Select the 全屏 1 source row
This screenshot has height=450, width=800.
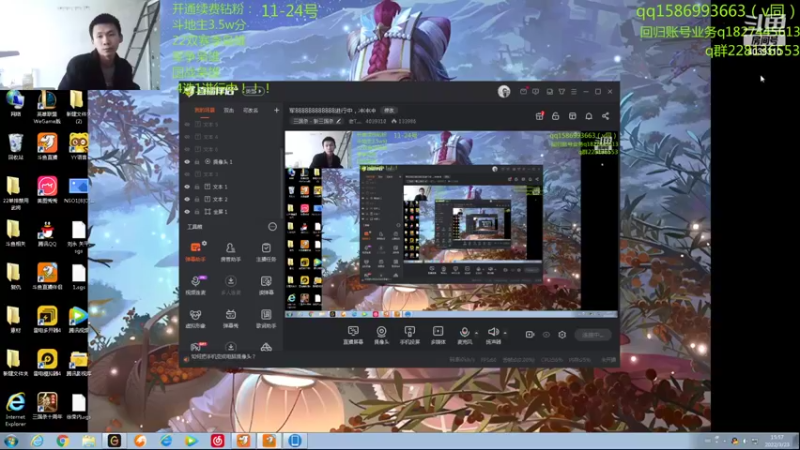coord(232,212)
